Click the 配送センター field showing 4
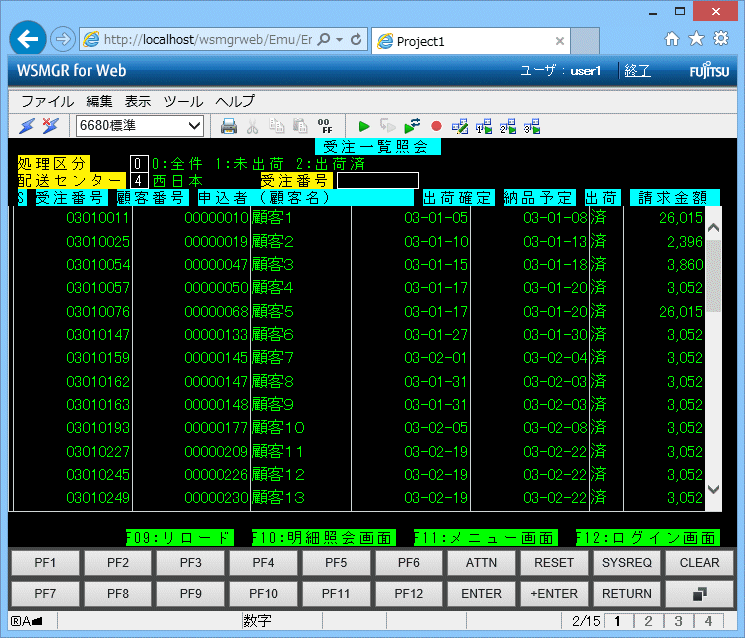 [x=139, y=181]
